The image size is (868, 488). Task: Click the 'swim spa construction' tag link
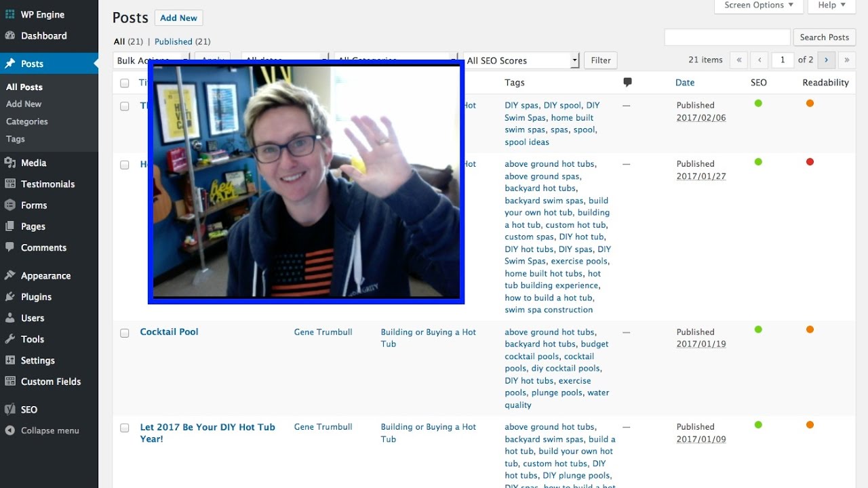click(549, 310)
